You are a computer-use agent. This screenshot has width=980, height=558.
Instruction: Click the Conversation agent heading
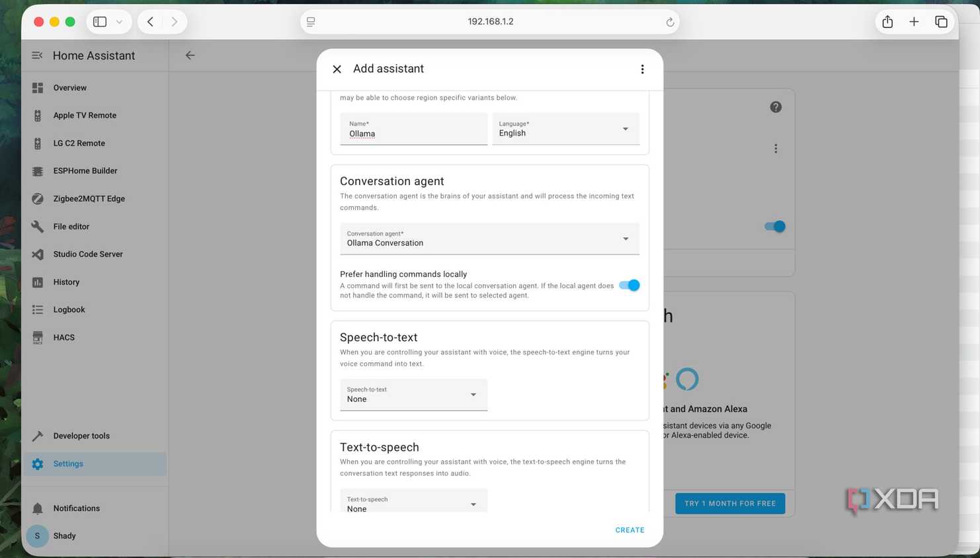391,181
